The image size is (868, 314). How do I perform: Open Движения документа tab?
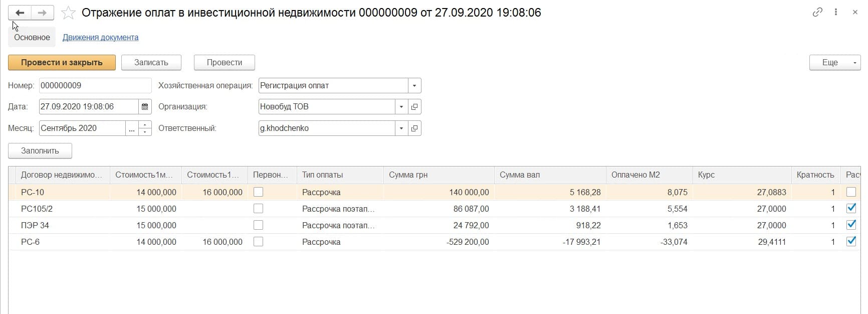(x=100, y=38)
